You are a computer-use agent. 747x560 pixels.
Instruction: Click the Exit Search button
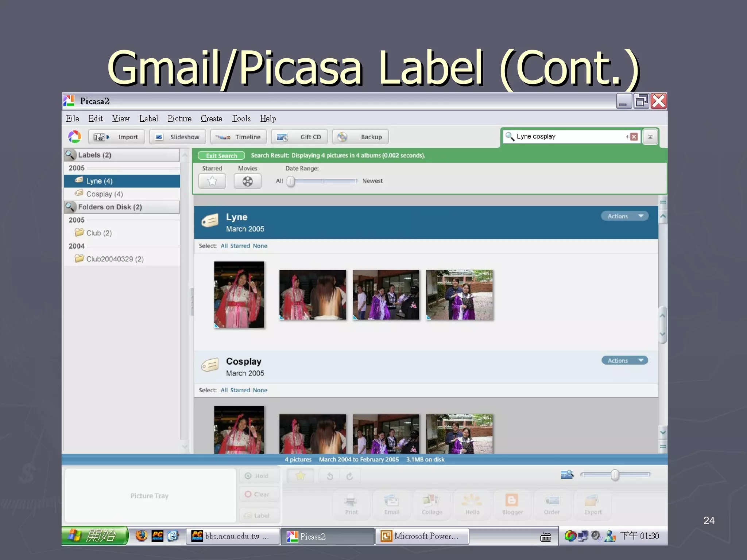221,156
